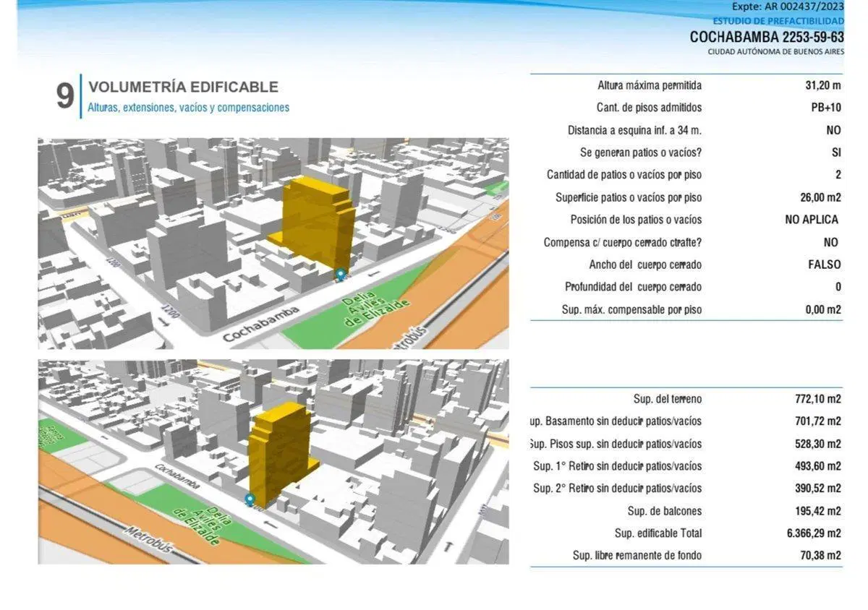868x610 pixels.
Task: Click the value 'PB+10'
Action: 826,108
